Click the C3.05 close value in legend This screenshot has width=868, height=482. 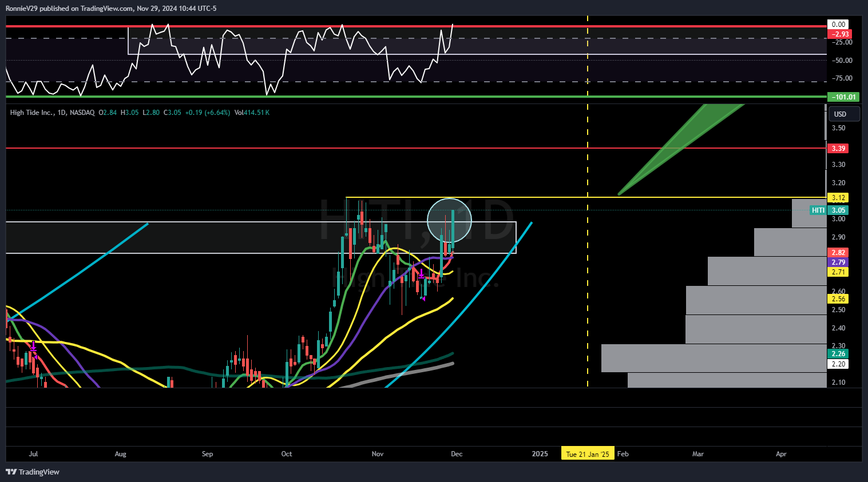[172, 113]
